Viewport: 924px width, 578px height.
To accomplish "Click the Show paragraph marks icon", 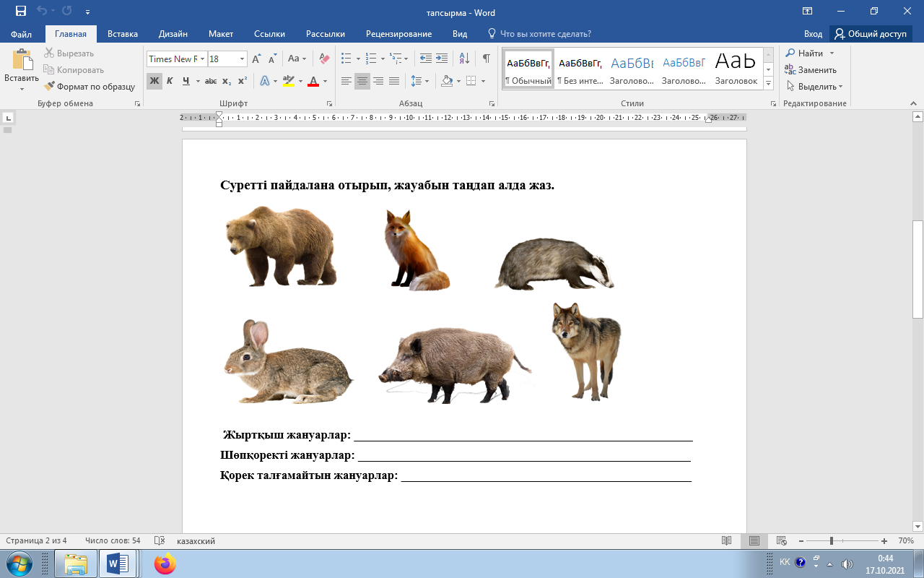I will (x=486, y=59).
